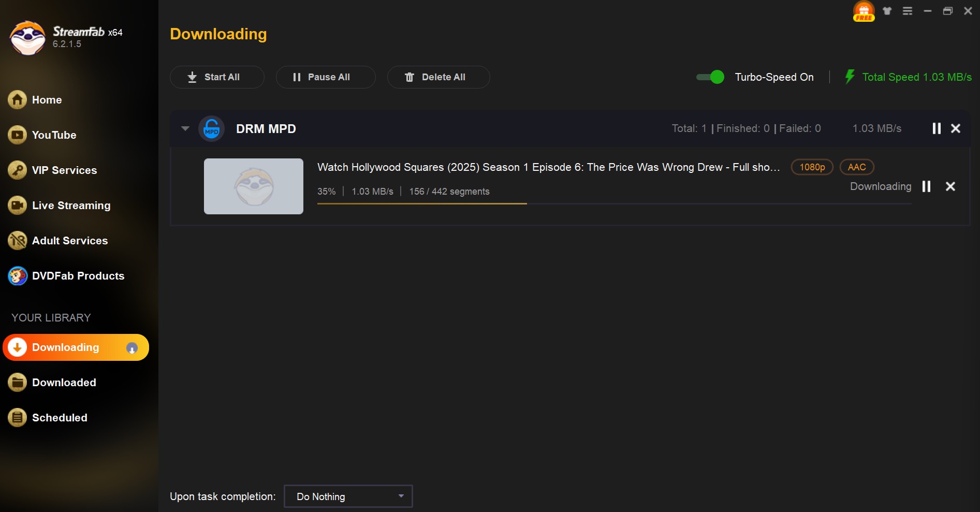This screenshot has height=512, width=980.
Task: Click the Hollywood Squares video thumbnail
Action: pyautogui.click(x=254, y=186)
